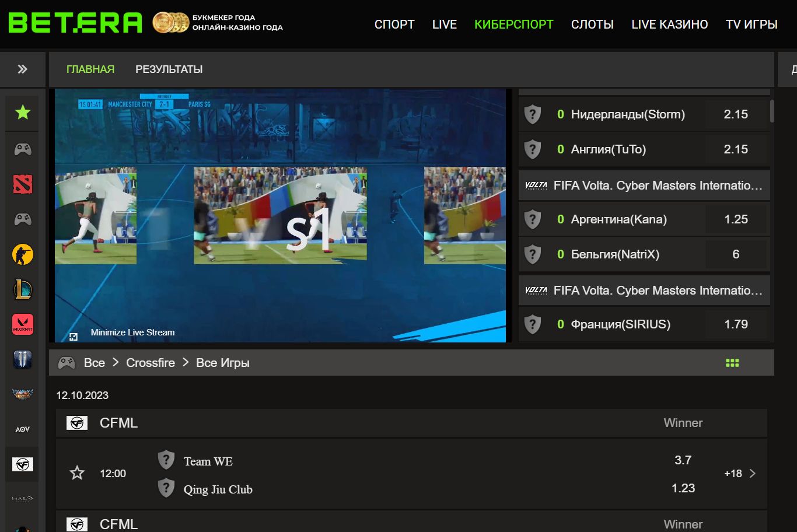Click the BETERA logo
This screenshot has height=532, width=797.
(x=75, y=23)
